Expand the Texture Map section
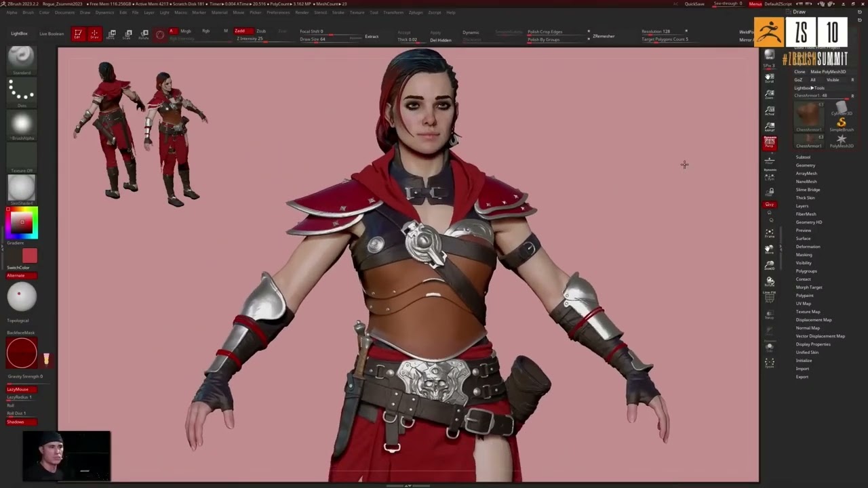This screenshot has width=868, height=488. [808, 312]
